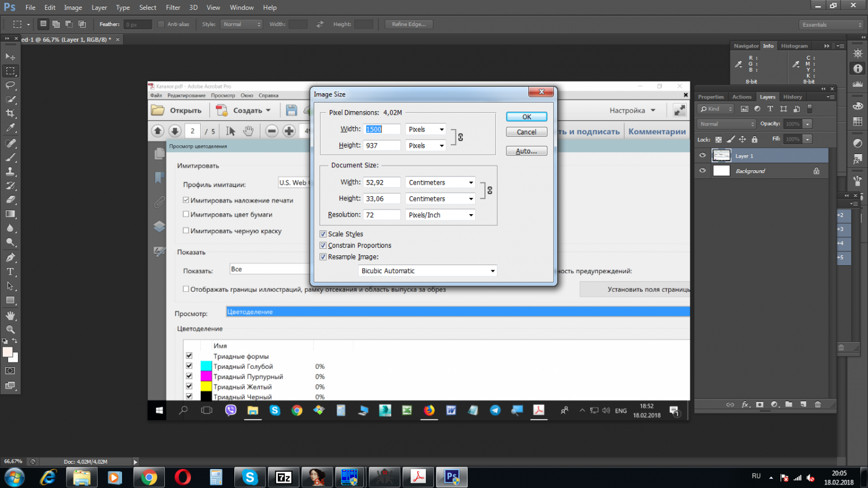
Task: Select the Clone Stamp tool
Action: [10, 171]
